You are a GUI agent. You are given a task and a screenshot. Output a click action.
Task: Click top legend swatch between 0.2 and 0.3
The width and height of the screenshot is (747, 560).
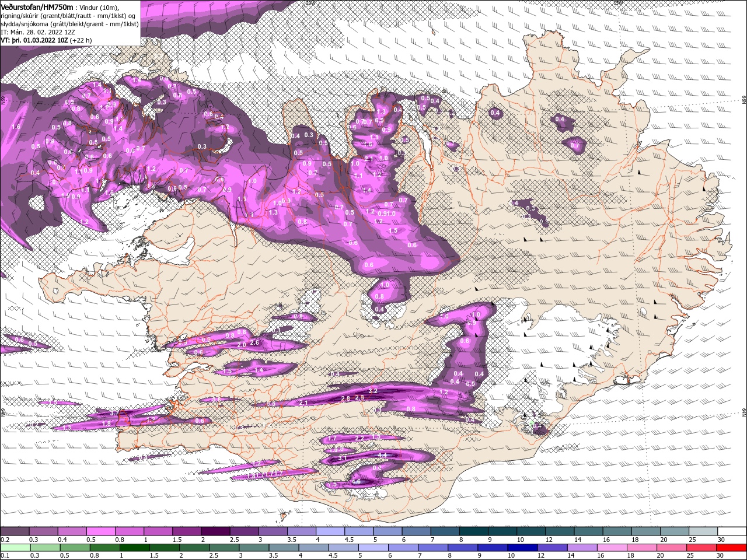click(15, 531)
